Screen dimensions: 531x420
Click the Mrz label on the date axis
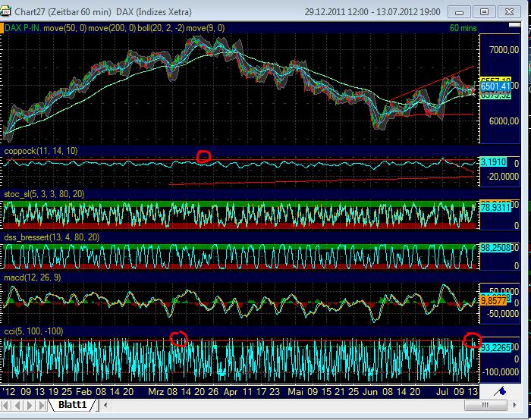[156, 392]
